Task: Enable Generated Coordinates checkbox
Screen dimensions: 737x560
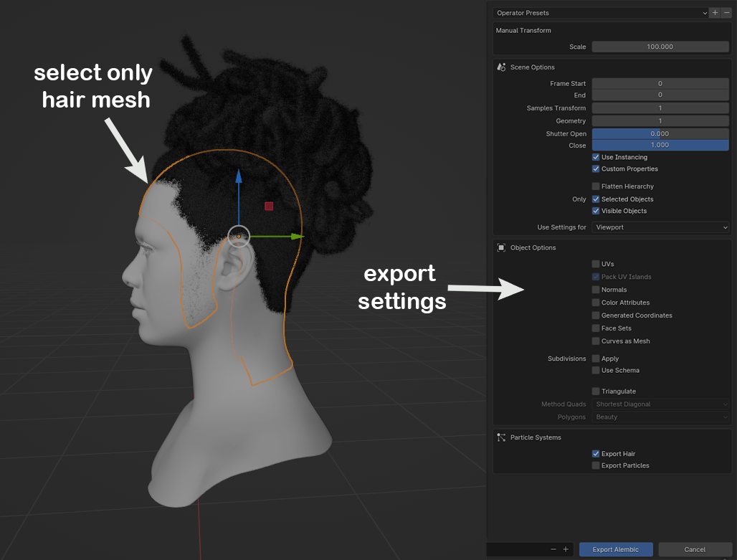Action: (596, 315)
